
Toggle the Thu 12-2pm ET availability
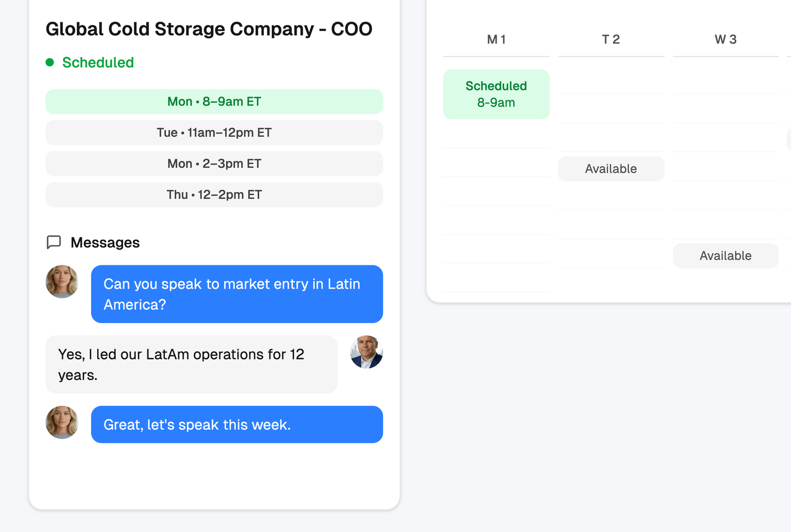(x=214, y=194)
